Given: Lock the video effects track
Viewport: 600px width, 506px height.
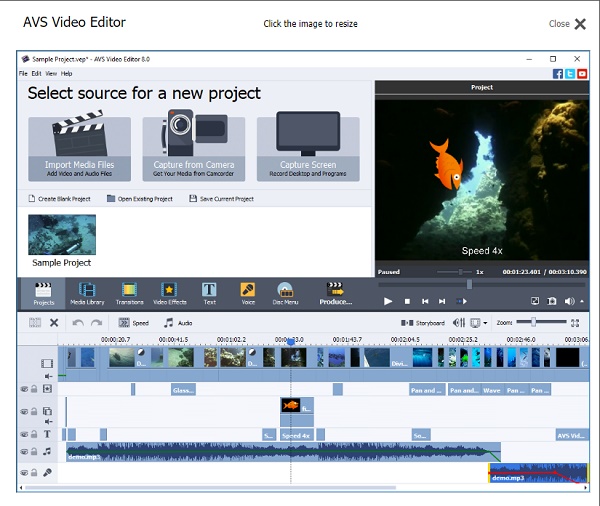Looking at the screenshot, I should [x=34, y=389].
